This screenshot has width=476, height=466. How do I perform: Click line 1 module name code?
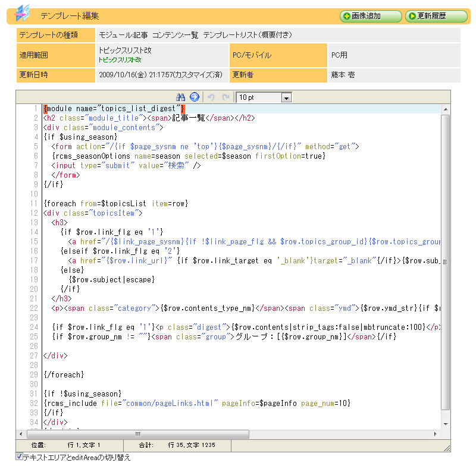114,109
